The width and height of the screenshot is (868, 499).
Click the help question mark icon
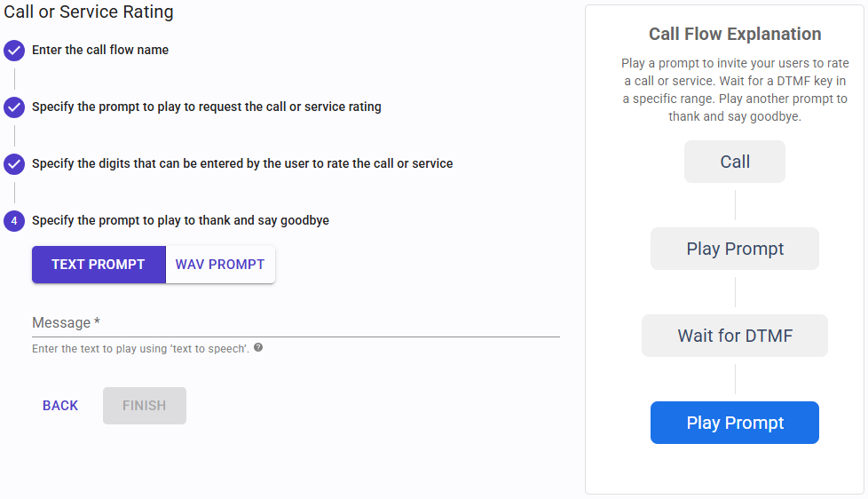[258, 348]
